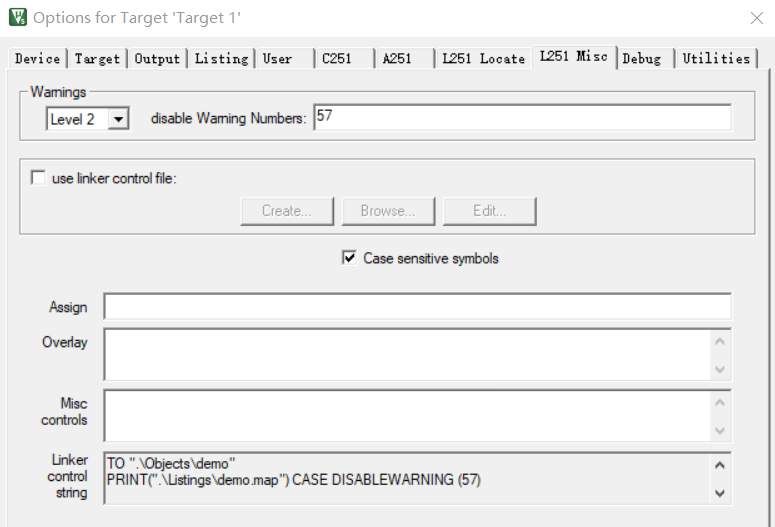
Task: Click the Create... button
Action: click(287, 211)
